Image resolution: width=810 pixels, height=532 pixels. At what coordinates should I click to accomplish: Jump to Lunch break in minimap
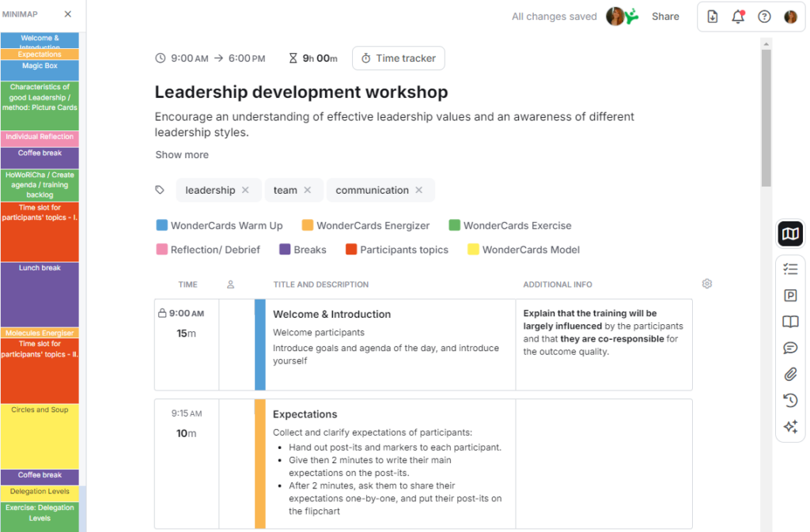pyautogui.click(x=40, y=292)
